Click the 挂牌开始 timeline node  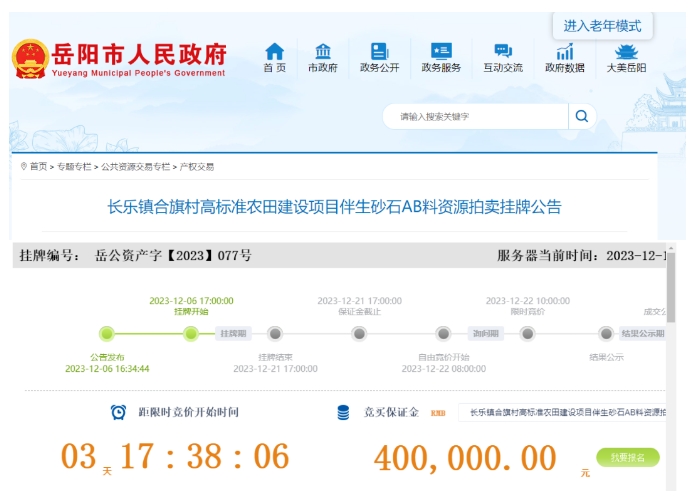[x=191, y=333]
